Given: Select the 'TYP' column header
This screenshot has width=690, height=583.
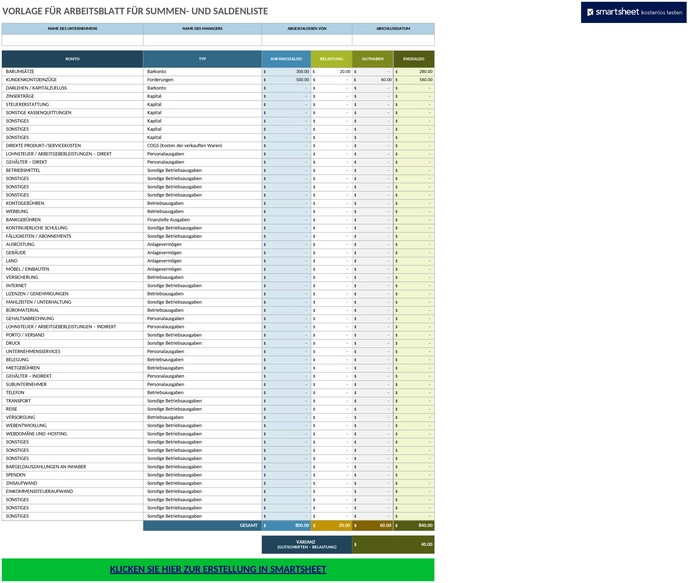Looking at the screenshot, I should [202, 59].
